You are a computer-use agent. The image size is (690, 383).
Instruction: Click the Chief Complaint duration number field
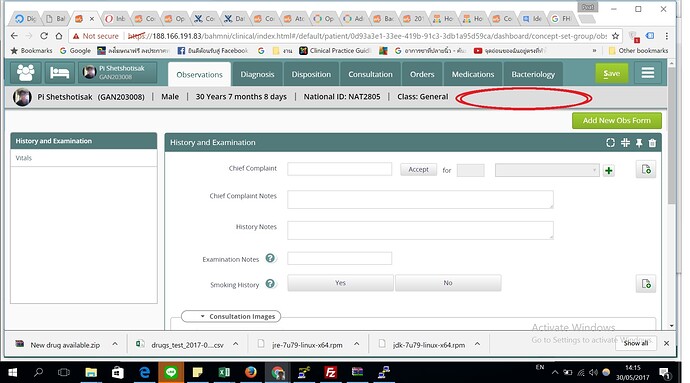point(470,170)
